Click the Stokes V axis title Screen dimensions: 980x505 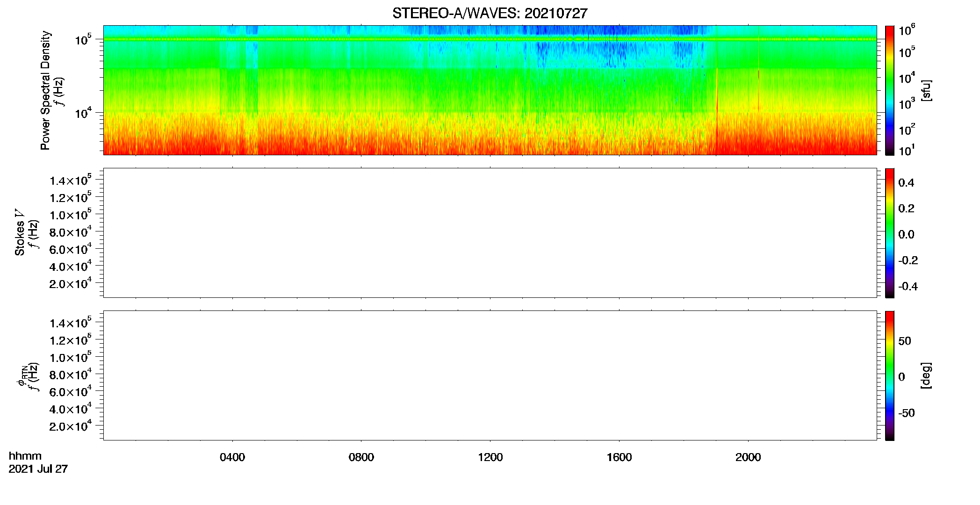tap(20, 232)
